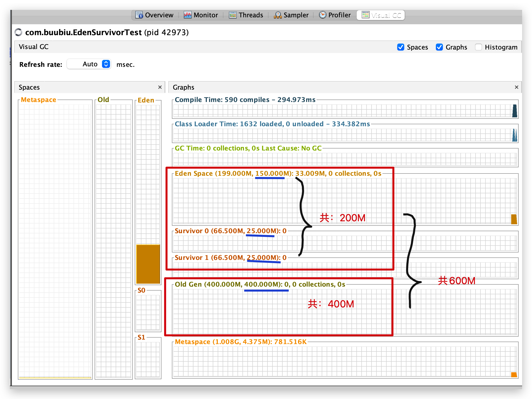Close the Graphs panel

tap(516, 87)
